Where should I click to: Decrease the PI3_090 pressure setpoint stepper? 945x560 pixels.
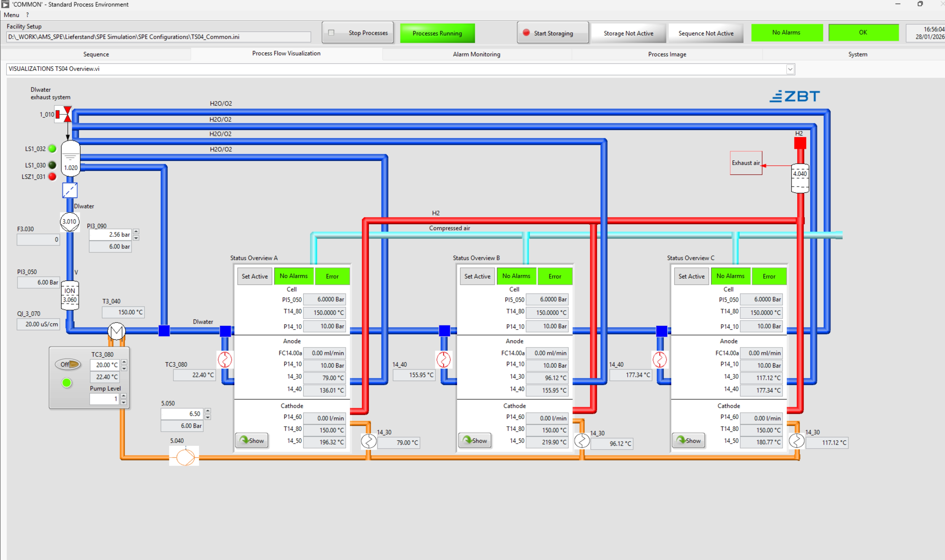[136, 238]
